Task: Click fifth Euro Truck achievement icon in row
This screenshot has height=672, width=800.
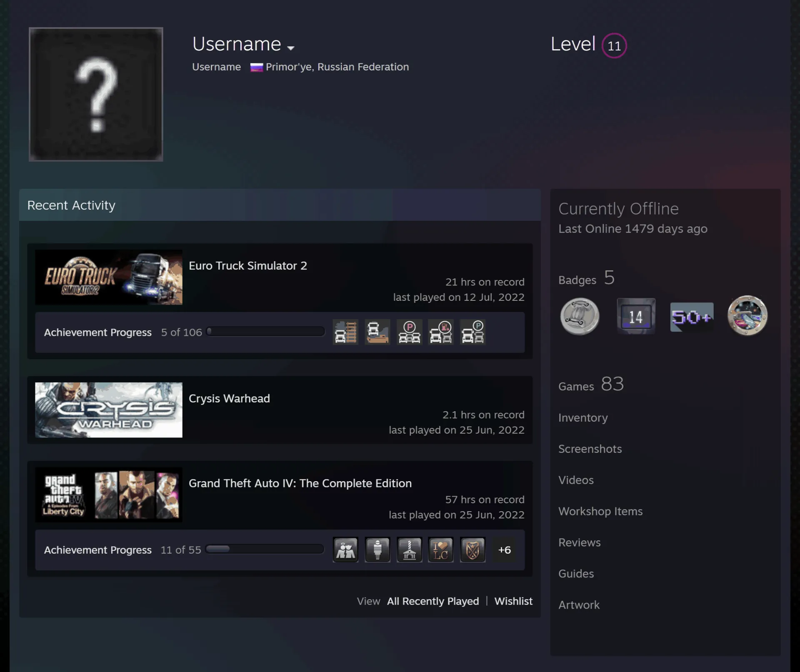Action: [472, 332]
